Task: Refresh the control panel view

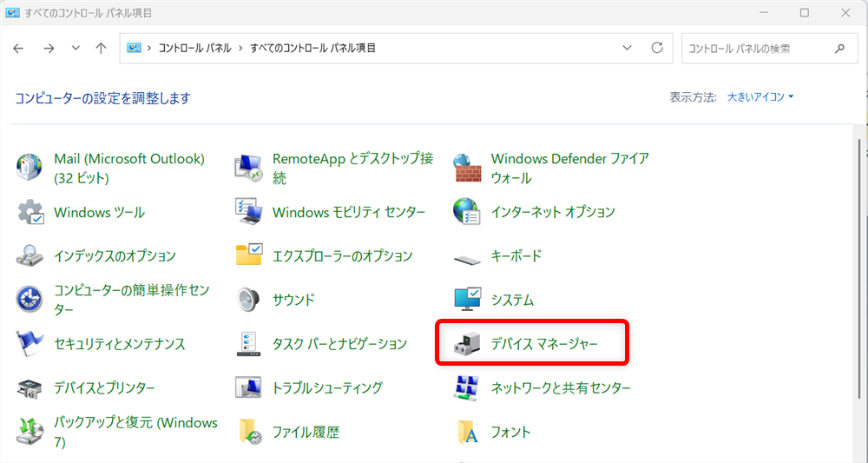Action: pos(657,48)
